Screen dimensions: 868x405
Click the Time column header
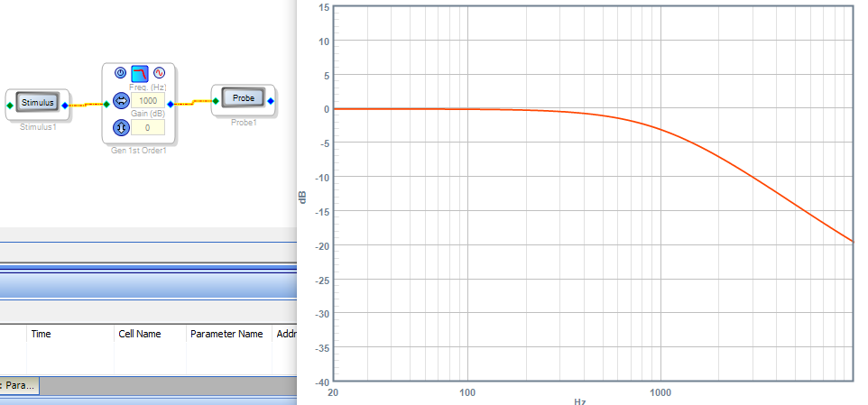(x=41, y=334)
